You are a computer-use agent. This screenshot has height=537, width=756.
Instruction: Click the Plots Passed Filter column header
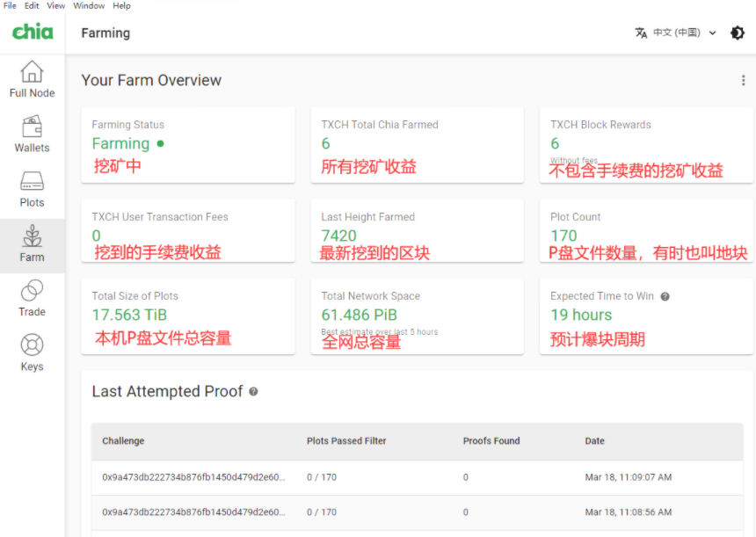pyautogui.click(x=346, y=441)
